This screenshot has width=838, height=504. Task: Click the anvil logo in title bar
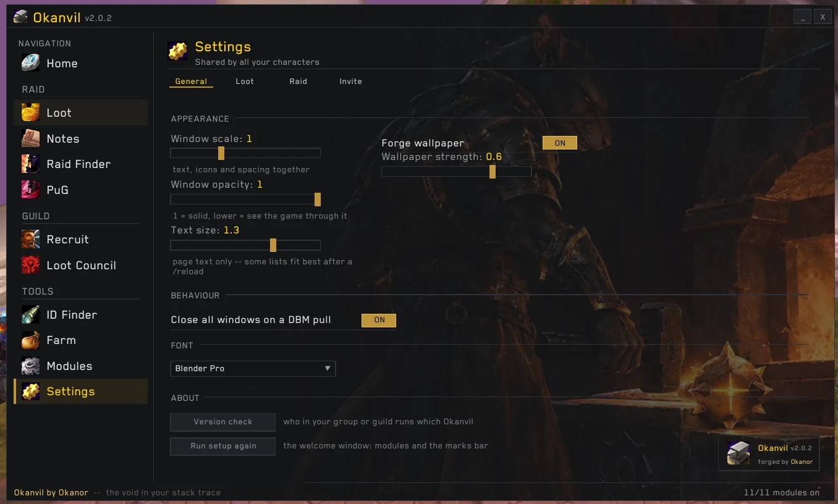pos(20,17)
